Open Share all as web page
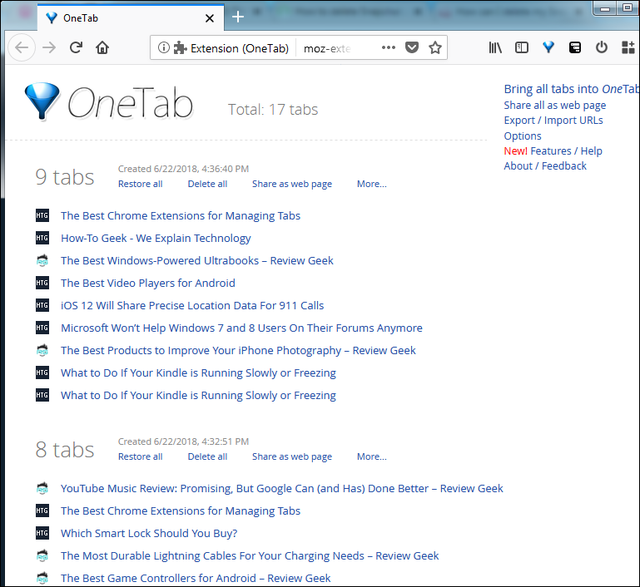Viewport: 640px width, 587px height. (555, 105)
